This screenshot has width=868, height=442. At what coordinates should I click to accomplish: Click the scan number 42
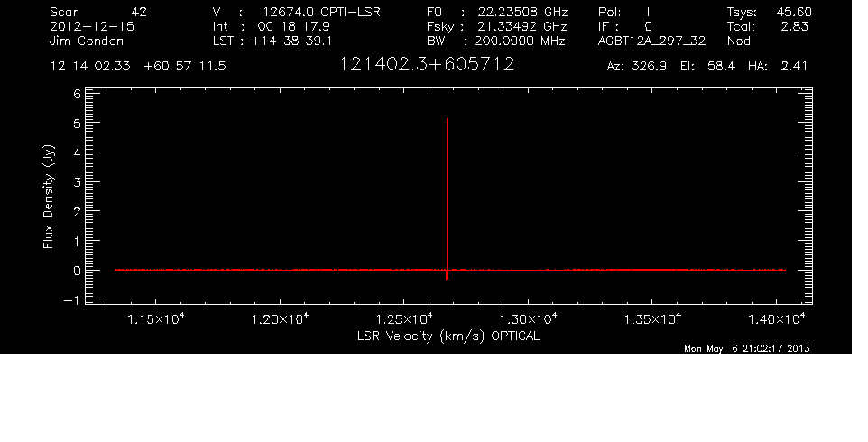(x=139, y=12)
